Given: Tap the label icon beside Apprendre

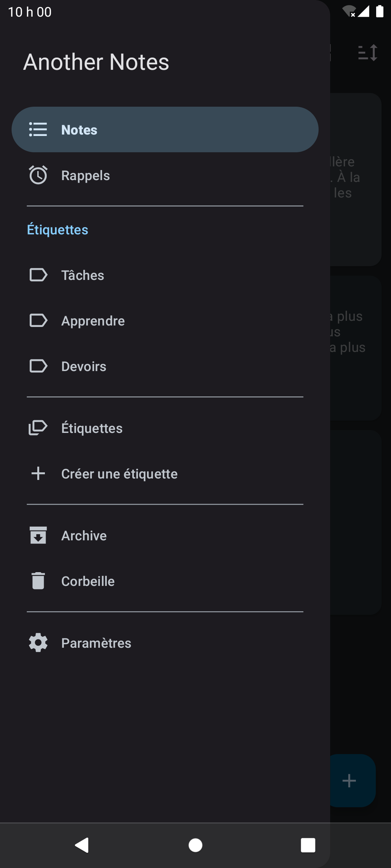Looking at the screenshot, I should [x=38, y=320].
